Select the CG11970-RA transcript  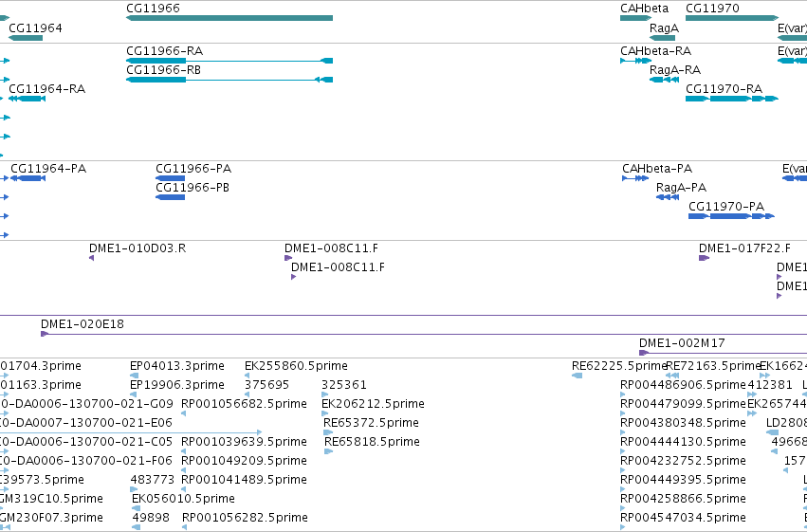pos(732,99)
